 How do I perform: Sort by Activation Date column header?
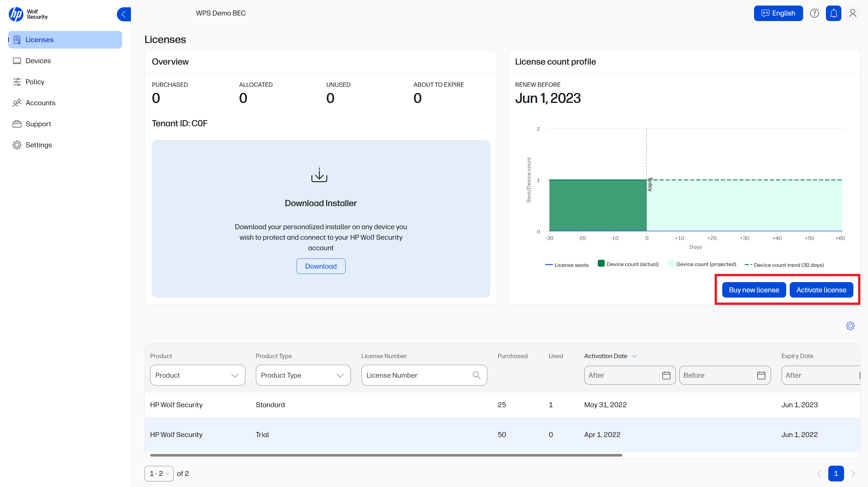click(610, 356)
